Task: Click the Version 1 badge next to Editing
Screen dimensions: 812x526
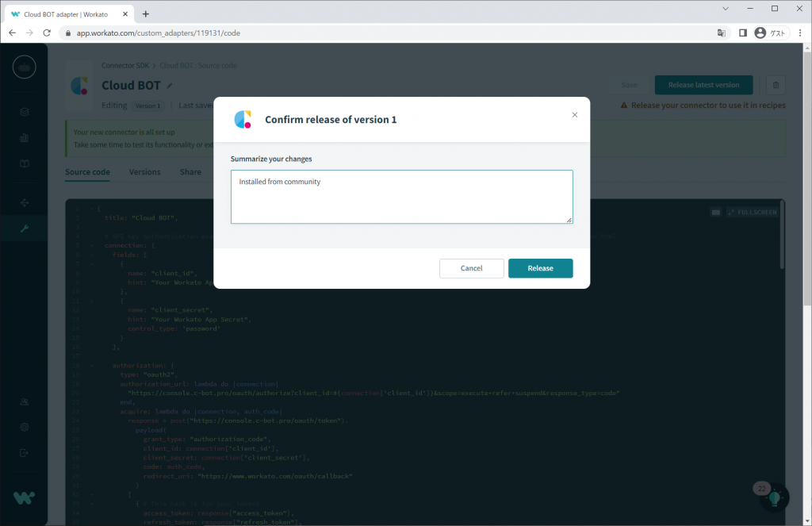Action: click(x=147, y=106)
